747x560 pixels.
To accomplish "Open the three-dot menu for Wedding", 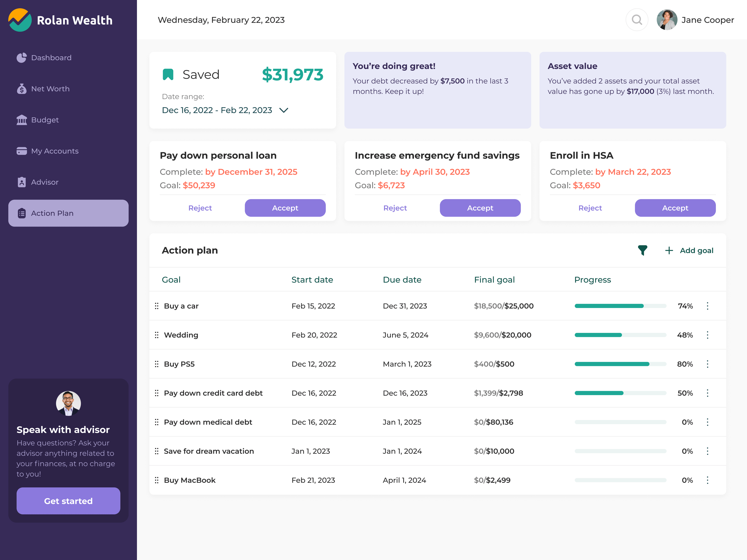I will pos(708,335).
